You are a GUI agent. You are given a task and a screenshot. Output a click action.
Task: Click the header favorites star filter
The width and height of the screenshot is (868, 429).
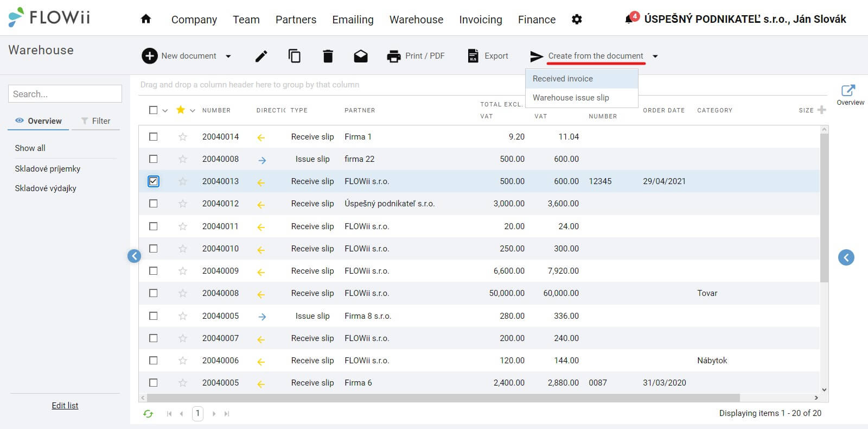click(181, 110)
